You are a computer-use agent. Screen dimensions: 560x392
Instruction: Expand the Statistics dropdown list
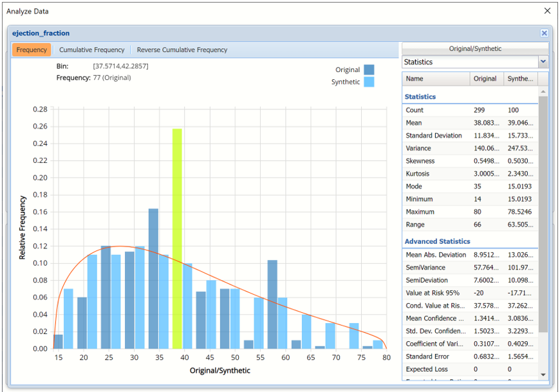pyautogui.click(x=543, y=62)
